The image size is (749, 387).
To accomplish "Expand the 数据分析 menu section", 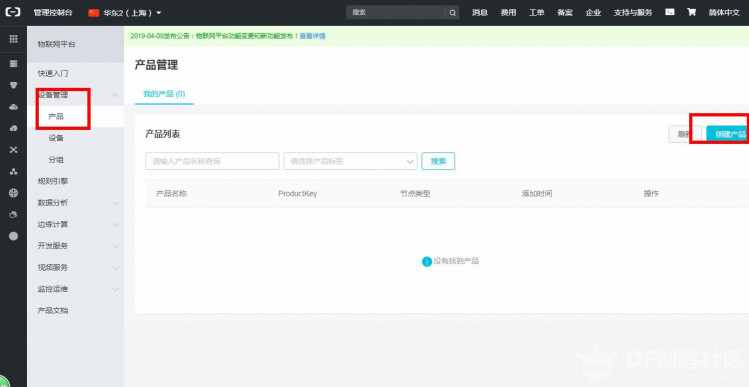I will (115, 203).
